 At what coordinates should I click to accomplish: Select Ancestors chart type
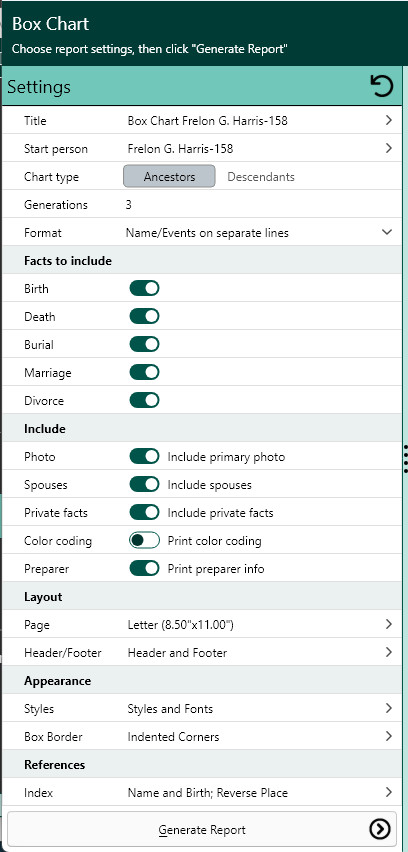point(170,177)
